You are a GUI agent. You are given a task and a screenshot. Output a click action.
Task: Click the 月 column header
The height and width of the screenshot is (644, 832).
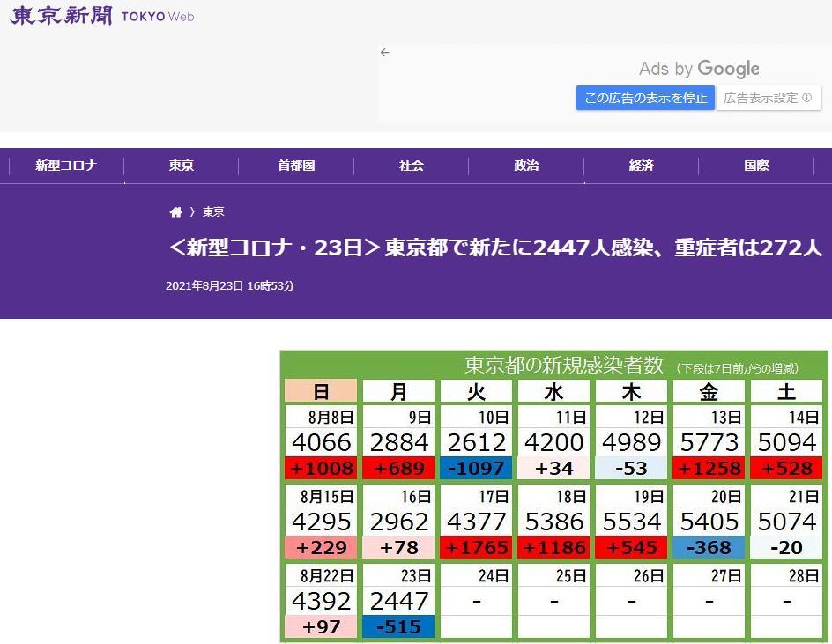coord(398,391)
